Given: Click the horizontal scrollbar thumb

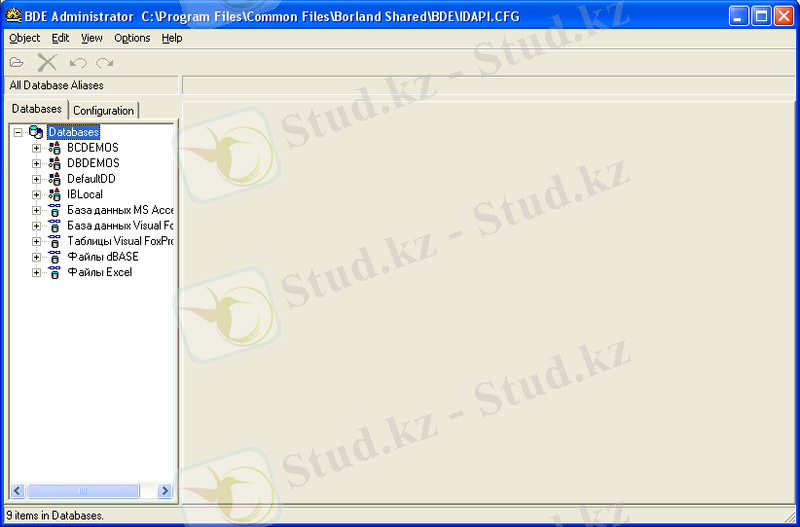Looking at the screenshot, I should (82, 491).
